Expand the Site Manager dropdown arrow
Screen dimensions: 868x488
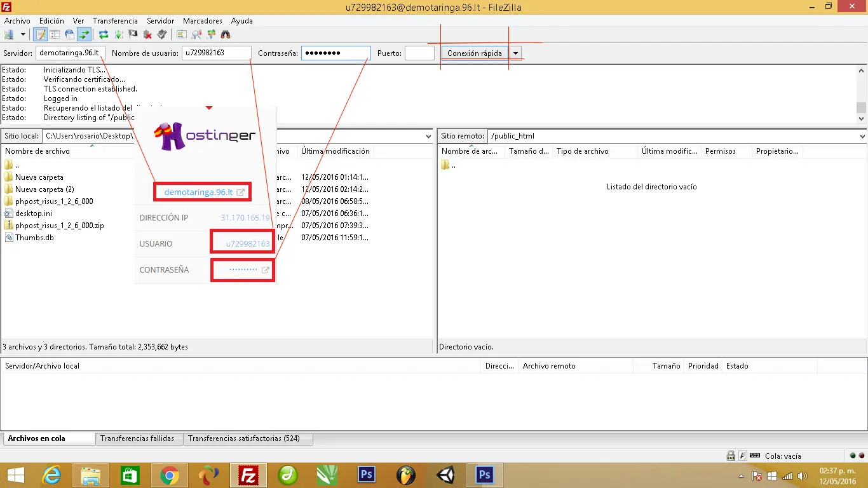point(23,34)
